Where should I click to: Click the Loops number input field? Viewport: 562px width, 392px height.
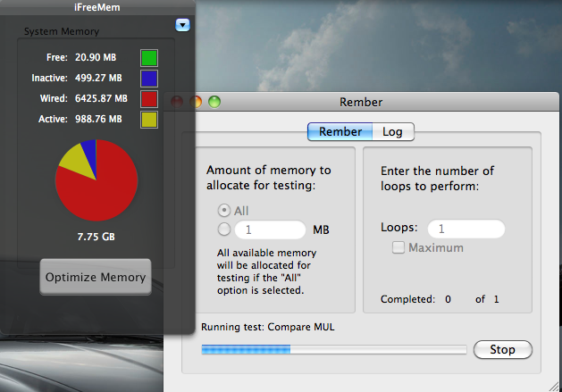466,229
